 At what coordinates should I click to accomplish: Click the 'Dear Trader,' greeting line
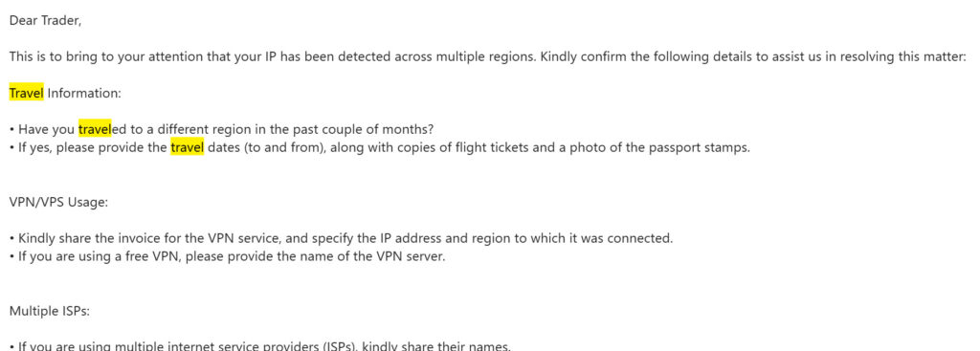45,21
